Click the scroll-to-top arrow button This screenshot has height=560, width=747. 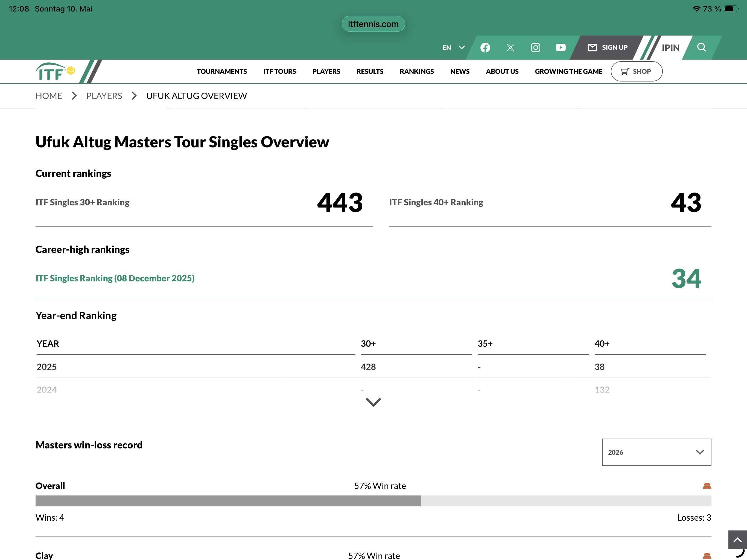click(x=737, y=540)
